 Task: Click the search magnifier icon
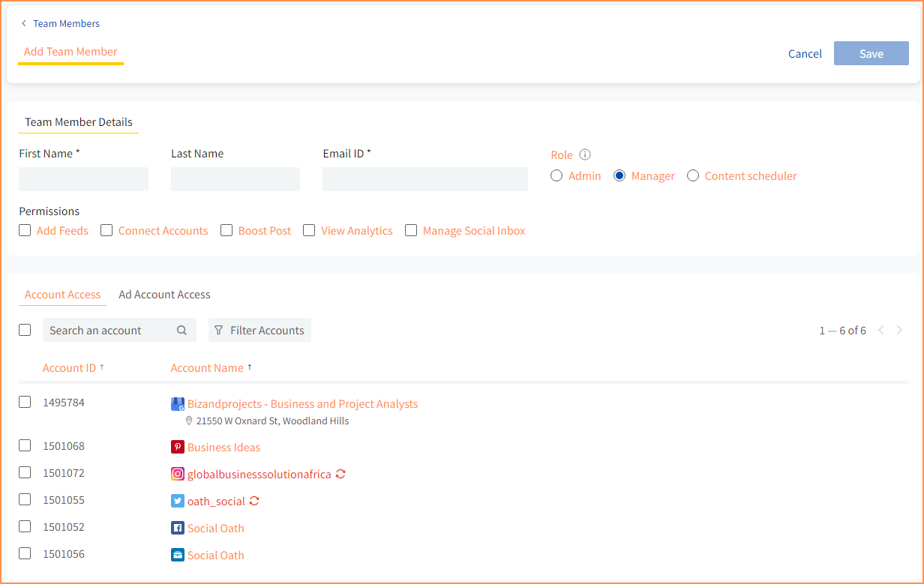tap(181, 331)
